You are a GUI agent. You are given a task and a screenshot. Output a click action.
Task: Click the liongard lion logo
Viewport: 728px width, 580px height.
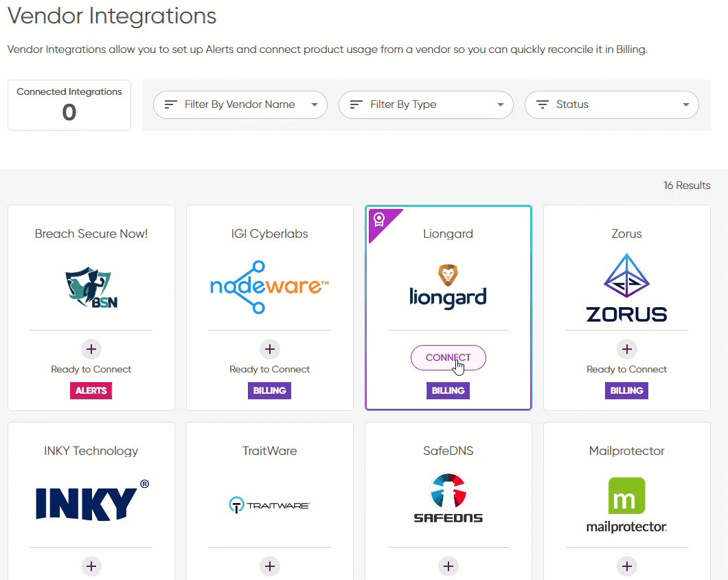point(448,287)
